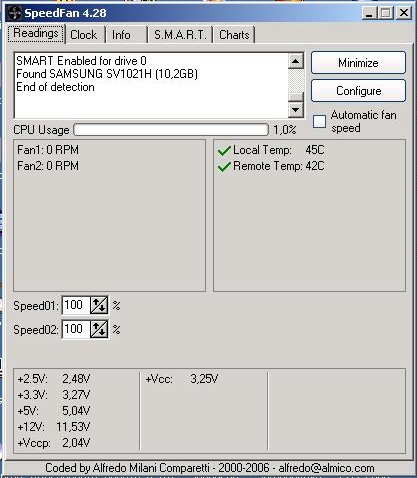Click the Speed02 up/down spinner arrows
This screenshot has height=478, width=417.
pyautogui.click(x=99, y=329)
